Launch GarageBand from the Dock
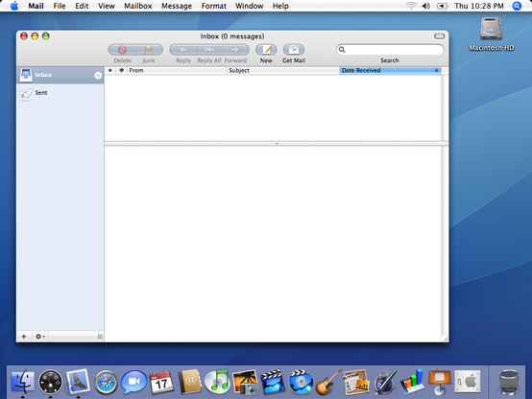Image resolution: width=532 pixels, height=399 pixels. [328, 382]
